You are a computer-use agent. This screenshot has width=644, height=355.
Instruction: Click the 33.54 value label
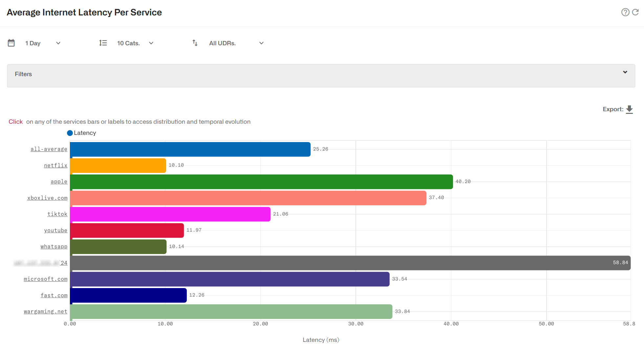pyautogui.click(x=399, y=279)
